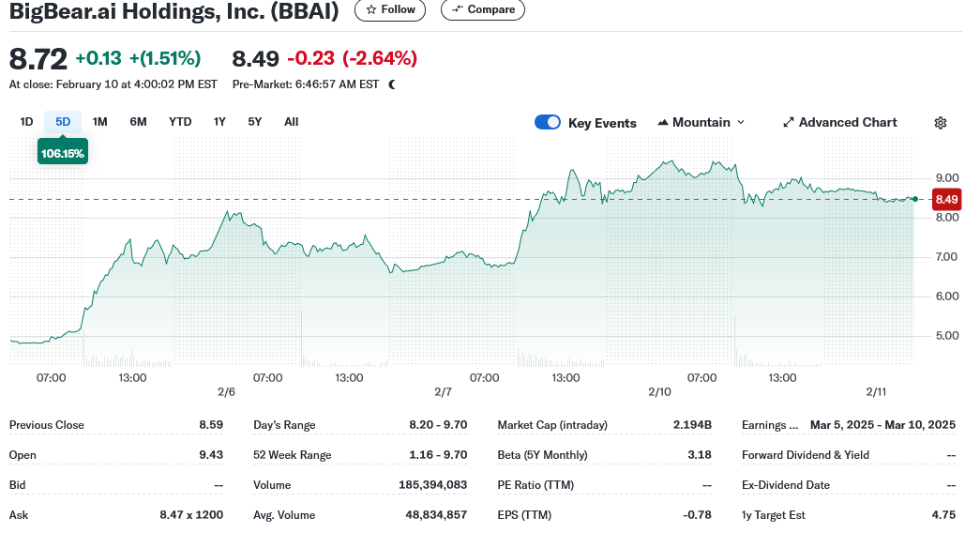Click the Open value 9.43

coord(211,455)
